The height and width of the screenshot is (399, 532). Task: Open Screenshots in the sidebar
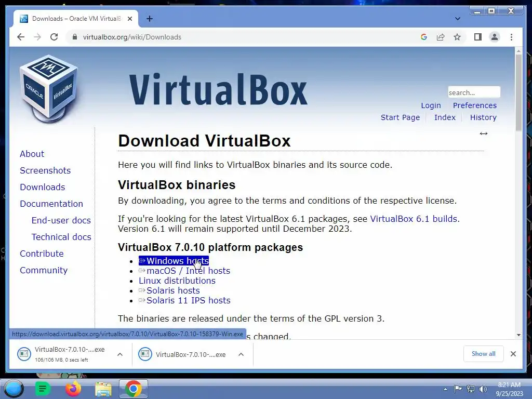click(x=45, y=170)
